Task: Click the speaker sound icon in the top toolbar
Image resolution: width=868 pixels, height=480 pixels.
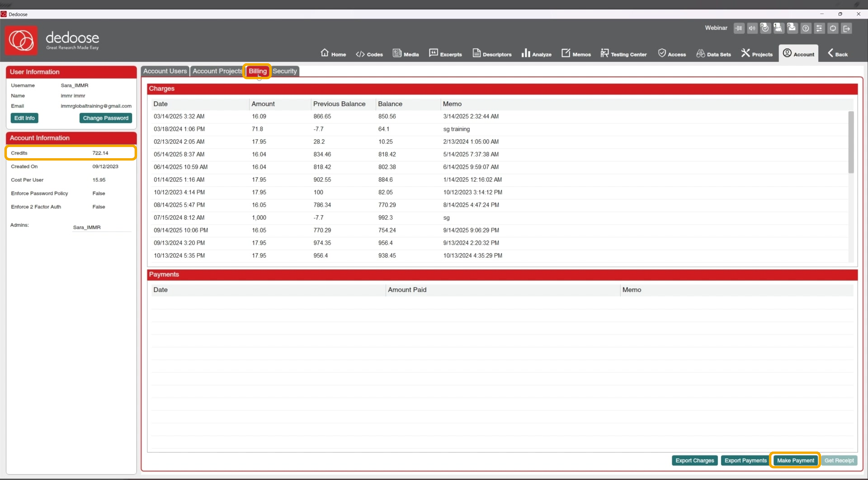Action: click(x=752, y=28)
